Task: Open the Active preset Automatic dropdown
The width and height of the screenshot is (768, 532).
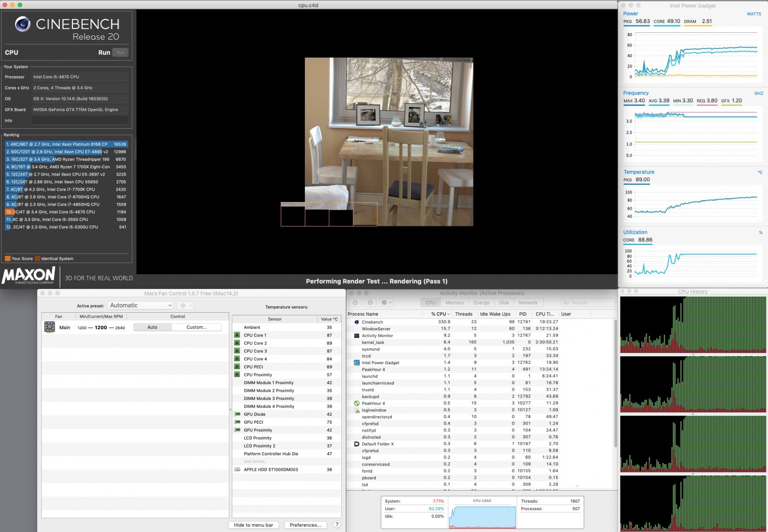Action: (140, 305)
